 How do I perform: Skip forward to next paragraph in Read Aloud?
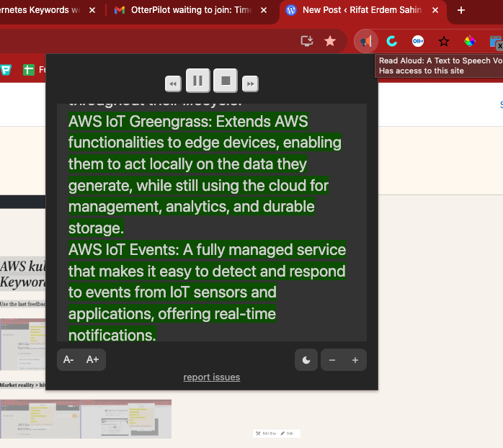[x=250, y=84]
